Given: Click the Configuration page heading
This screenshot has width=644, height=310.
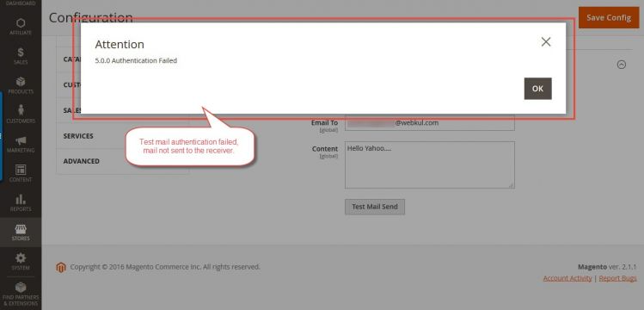Looking at the screenshot, I should click(x=91, y=18).
